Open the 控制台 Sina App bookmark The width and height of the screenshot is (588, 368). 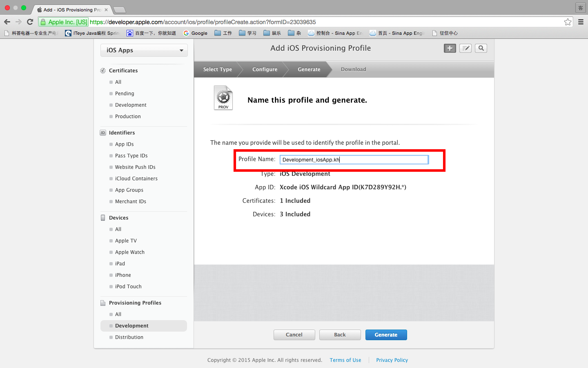[x=335, y=33]
